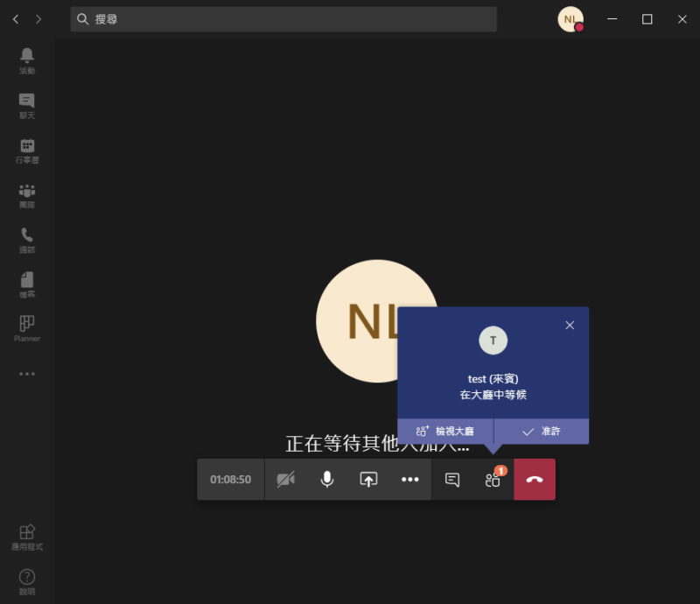
Task: Expand more actions ellipsis in meeting bar
Action: 410,480
